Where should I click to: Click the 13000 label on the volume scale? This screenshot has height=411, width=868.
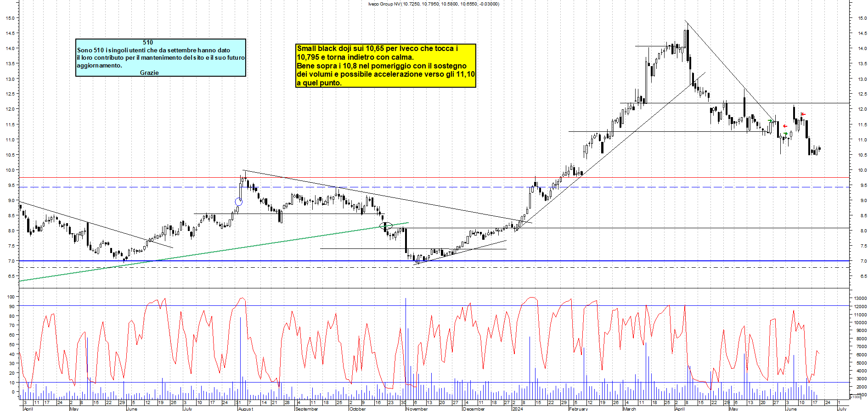click(x=860, y=298)
